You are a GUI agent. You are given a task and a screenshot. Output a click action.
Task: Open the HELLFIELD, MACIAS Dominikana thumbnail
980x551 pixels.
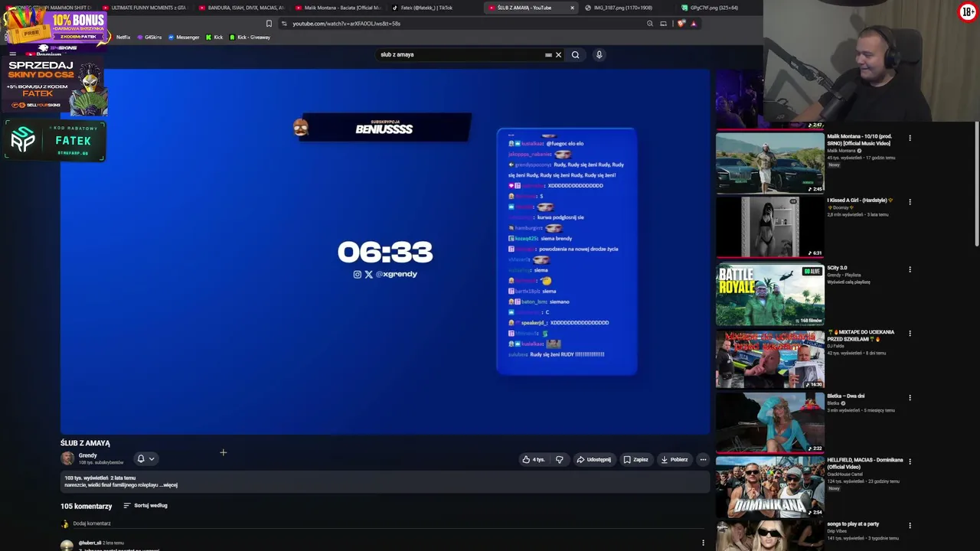pyautogui.click(x=769, y=487)
